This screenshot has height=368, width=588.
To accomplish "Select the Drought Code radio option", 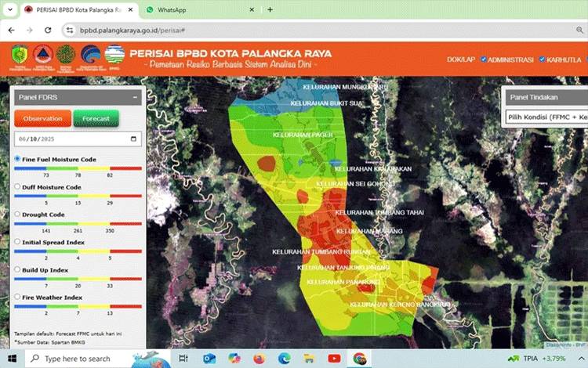I will coord(17,214).
